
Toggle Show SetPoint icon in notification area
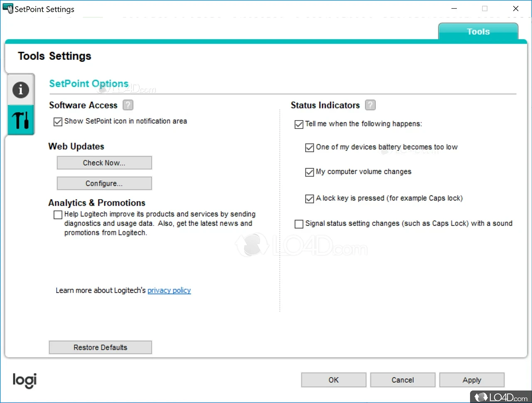coord(58,122)
